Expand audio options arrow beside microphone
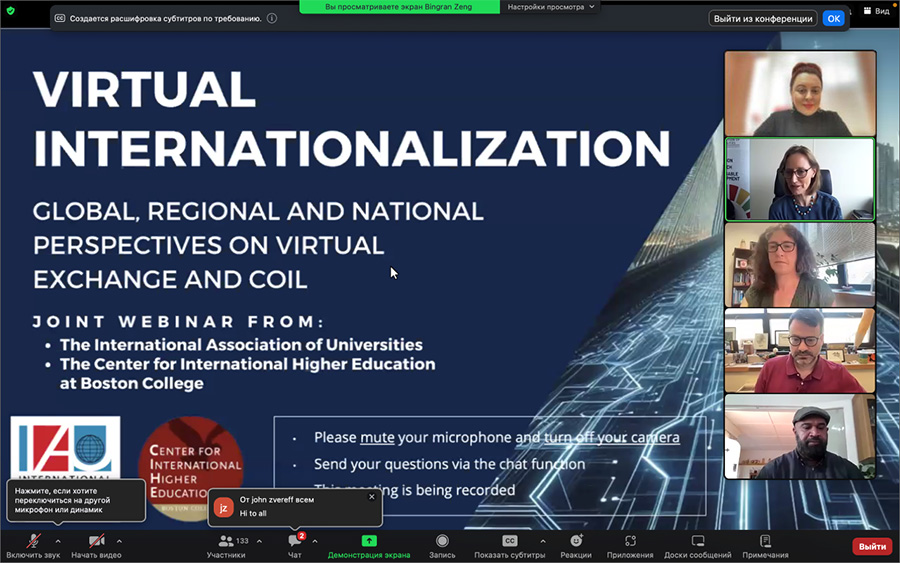Viewport: 900px width, 563px height. click(x=58, y=541)
